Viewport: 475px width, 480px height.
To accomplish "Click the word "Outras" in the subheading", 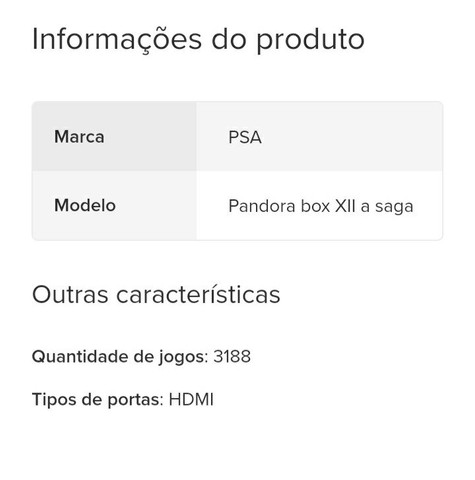I will tap(70, 295).
